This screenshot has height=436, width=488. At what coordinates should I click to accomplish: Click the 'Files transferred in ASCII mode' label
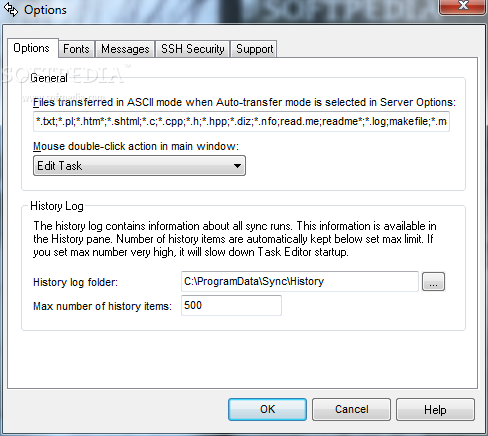244,102
